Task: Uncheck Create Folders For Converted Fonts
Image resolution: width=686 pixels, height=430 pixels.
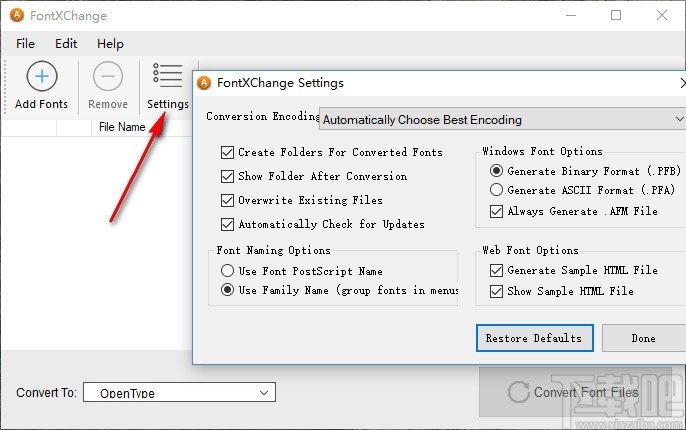Action: tap(227, 152)
